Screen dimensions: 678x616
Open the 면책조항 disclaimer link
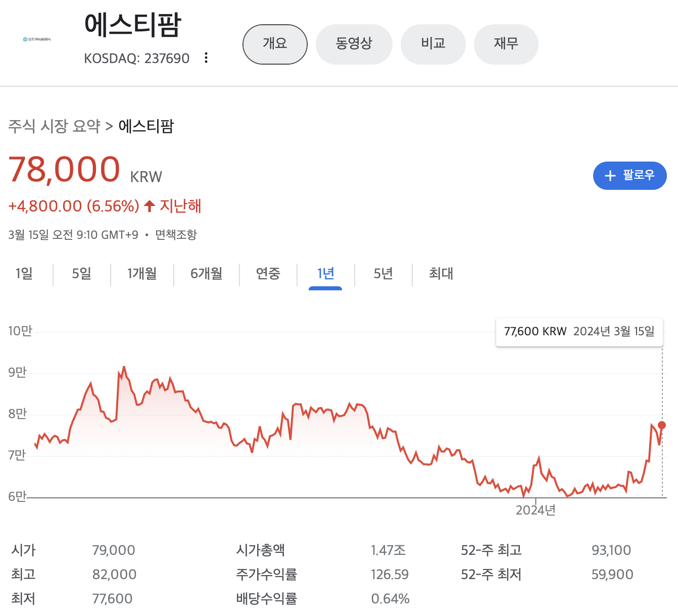(176, 235)
